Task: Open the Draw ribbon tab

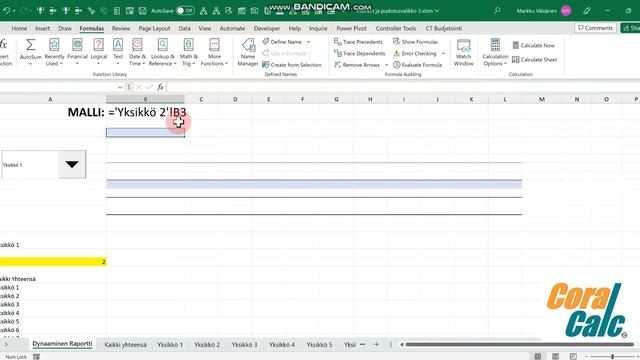Action: coord(65,28)
